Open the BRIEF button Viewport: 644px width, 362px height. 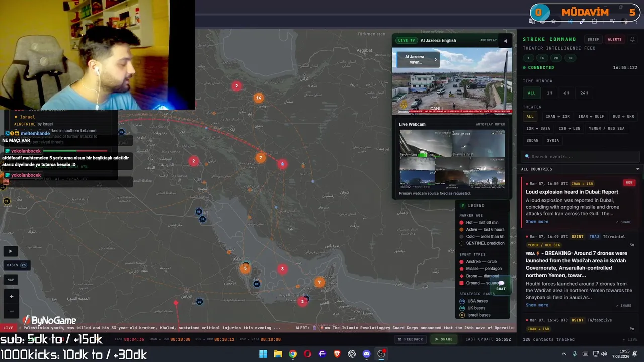[593, 39]
